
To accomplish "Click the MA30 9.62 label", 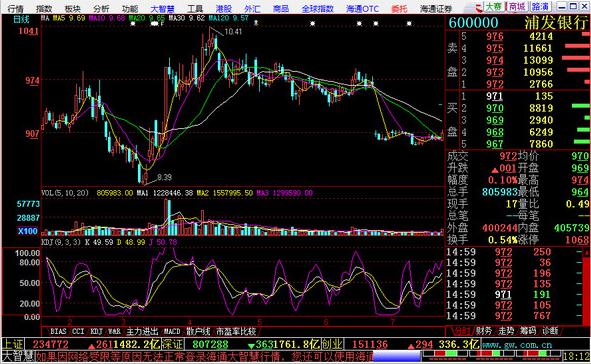I will tap(187, 18).
